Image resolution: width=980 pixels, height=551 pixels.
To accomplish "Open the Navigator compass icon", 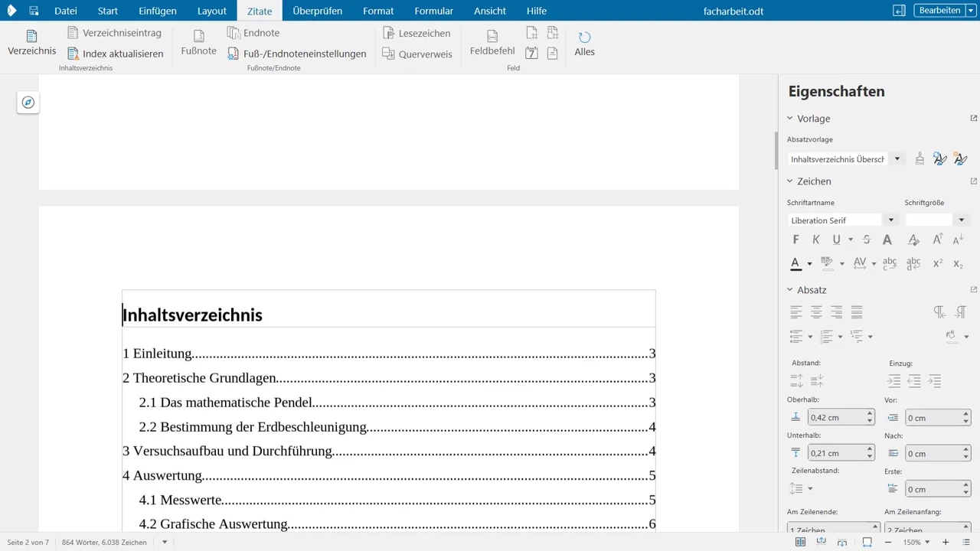I will [x=28, y=103].
